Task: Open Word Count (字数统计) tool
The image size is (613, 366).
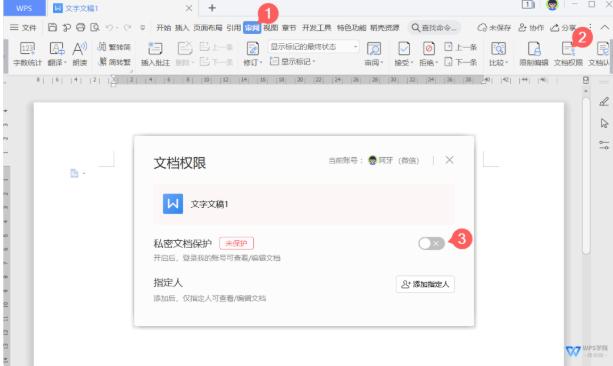Action: click(x=27, y=54)
